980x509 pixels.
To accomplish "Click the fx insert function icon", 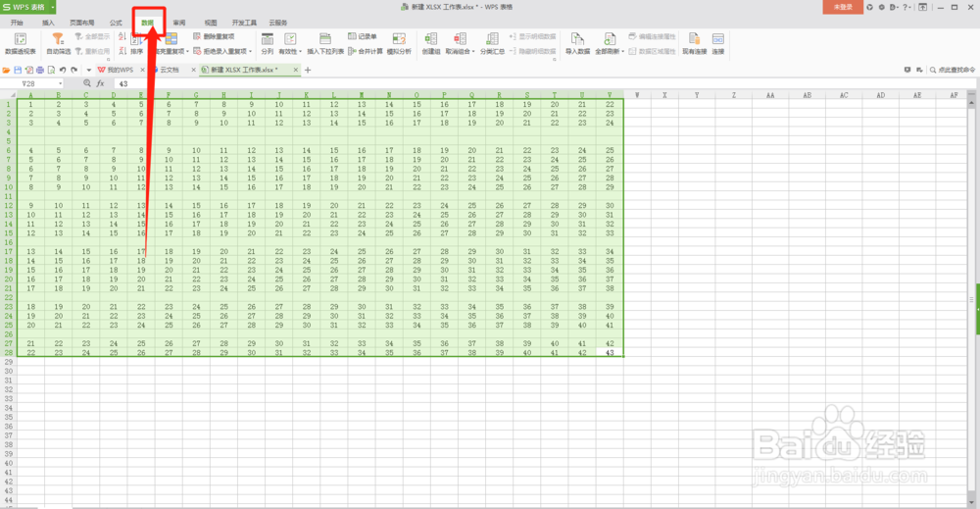I will (x=100, y=83).
